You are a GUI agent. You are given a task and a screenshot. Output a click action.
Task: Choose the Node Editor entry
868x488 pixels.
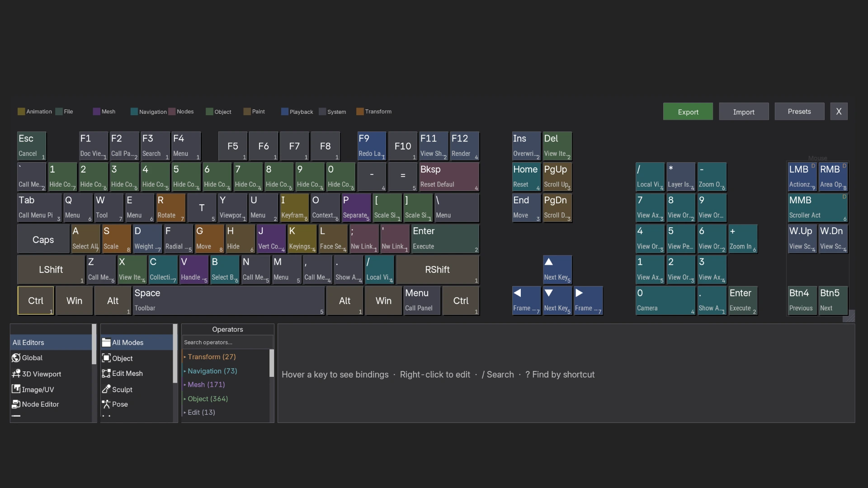point(51,404)
